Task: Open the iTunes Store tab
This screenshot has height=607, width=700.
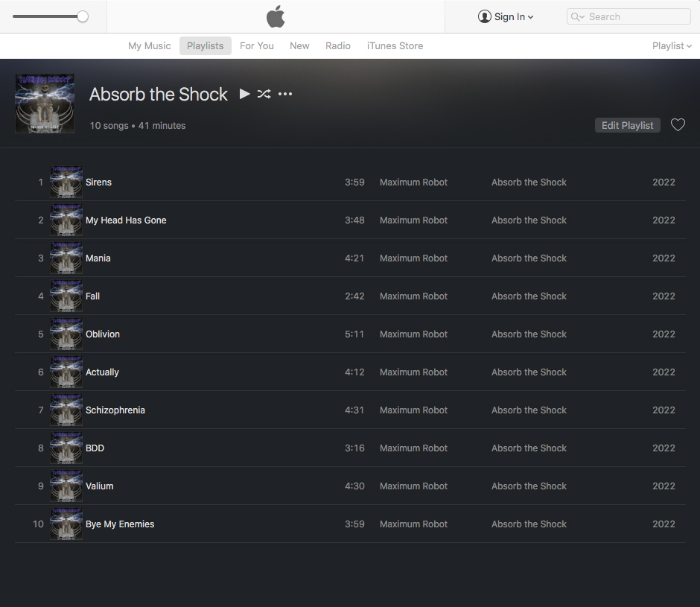Action: pos(395,45)
